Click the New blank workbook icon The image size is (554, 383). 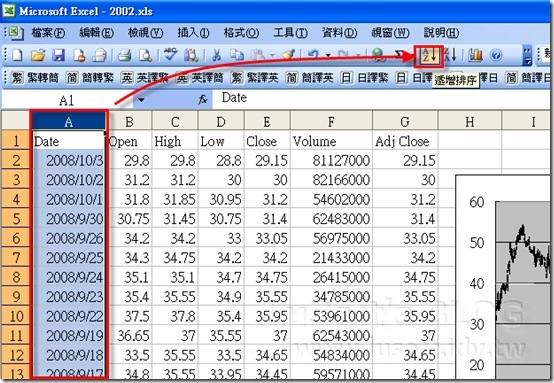coord(17,55)
